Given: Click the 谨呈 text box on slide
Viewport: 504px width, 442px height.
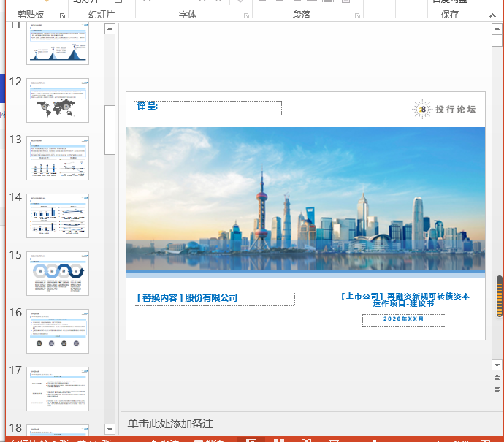Looking at the screenshot, I should point(207,108).
